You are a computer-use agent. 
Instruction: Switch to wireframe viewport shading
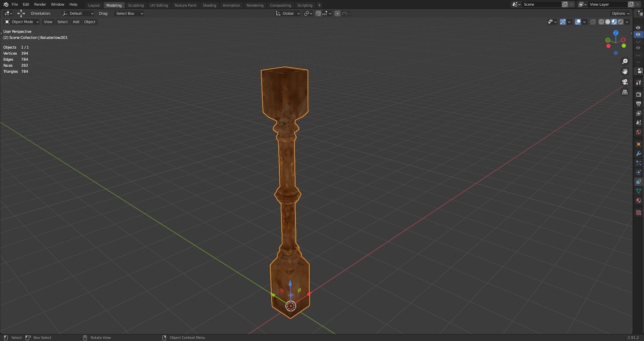(601, 22)
